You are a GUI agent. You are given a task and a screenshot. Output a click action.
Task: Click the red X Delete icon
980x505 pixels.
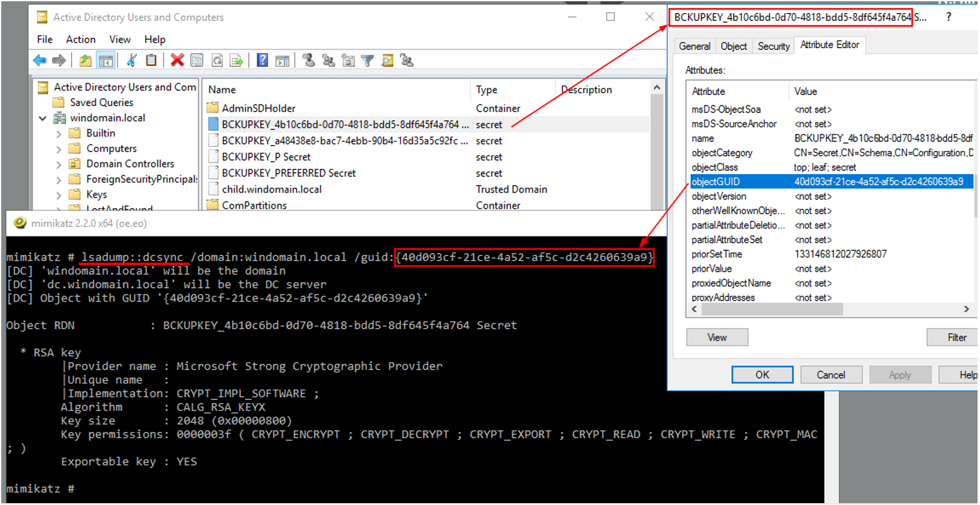pyautogui.click(x=177, y=61)
